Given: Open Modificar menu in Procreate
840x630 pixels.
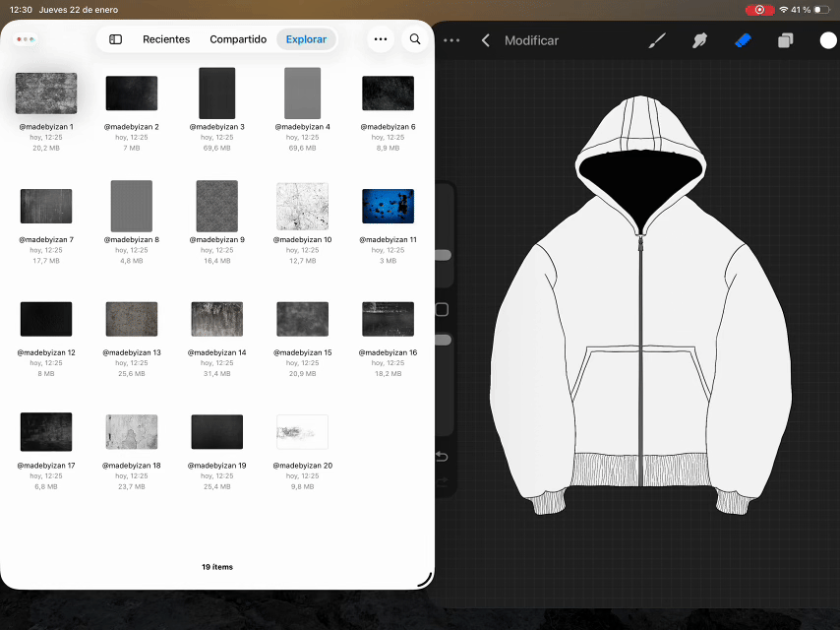Looking at the screenshot, I should tap(531, 40).
